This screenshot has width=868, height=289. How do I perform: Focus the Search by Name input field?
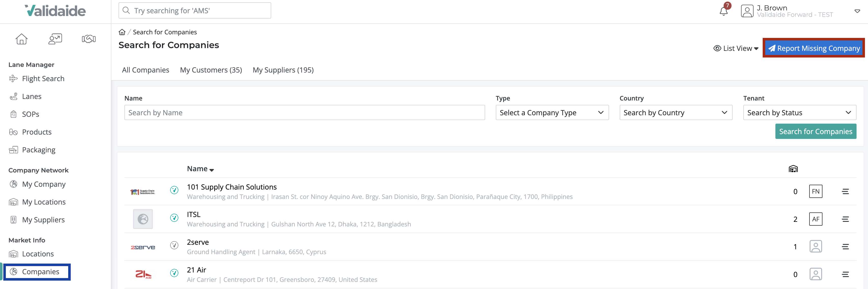tap(305, 112)
